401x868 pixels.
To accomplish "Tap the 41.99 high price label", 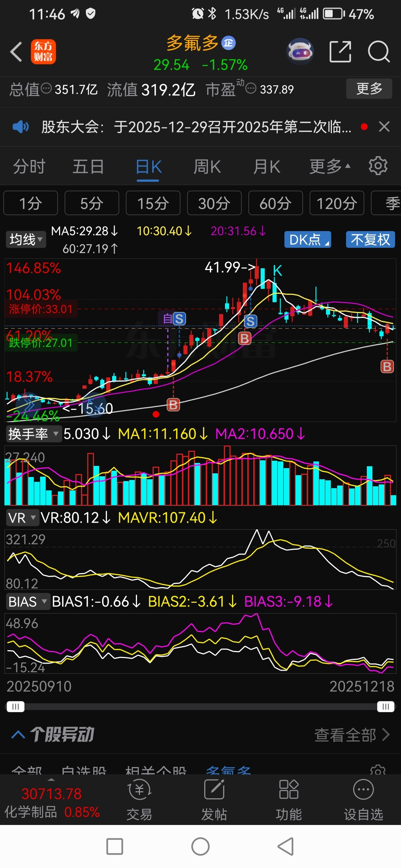I will [x=230, y=267].
